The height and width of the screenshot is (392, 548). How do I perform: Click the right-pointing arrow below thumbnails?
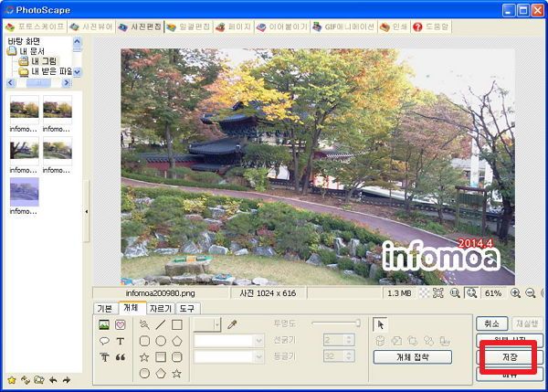[67, 380]
